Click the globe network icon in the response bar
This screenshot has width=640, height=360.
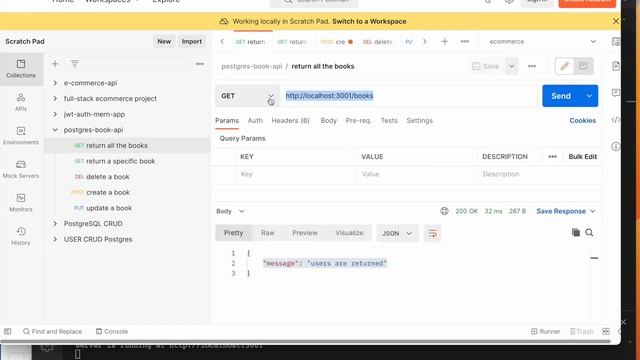[x=444, y=211]
